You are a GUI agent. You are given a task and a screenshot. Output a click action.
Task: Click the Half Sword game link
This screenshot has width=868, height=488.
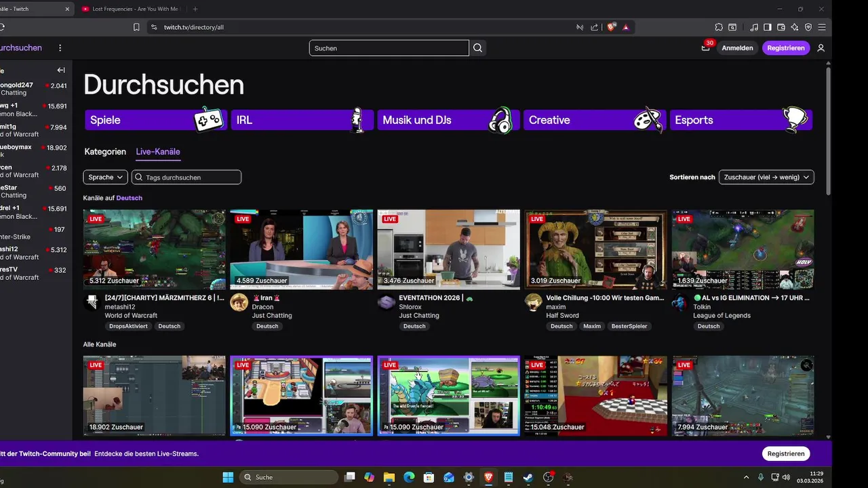[562, 315]
